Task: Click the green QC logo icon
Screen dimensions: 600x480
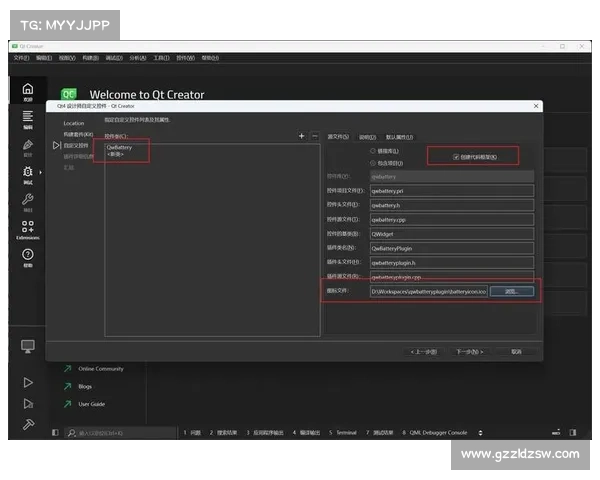Action: 68,94
